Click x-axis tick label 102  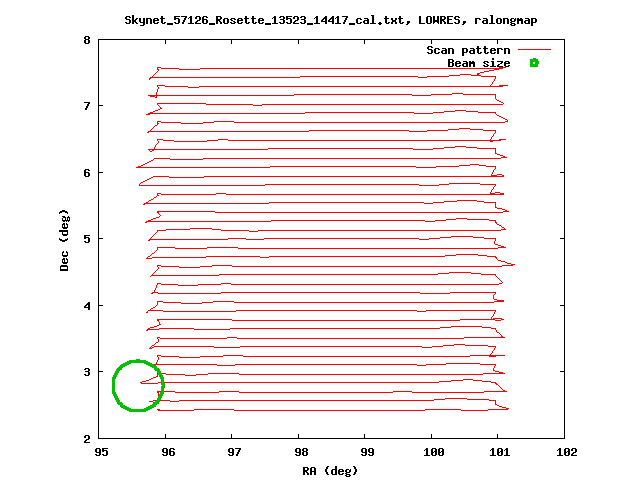[x=567, y=452]
